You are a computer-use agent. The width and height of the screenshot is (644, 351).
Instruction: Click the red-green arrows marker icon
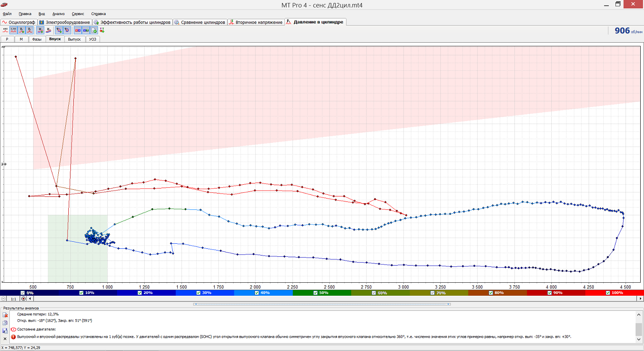pos(102,30)
